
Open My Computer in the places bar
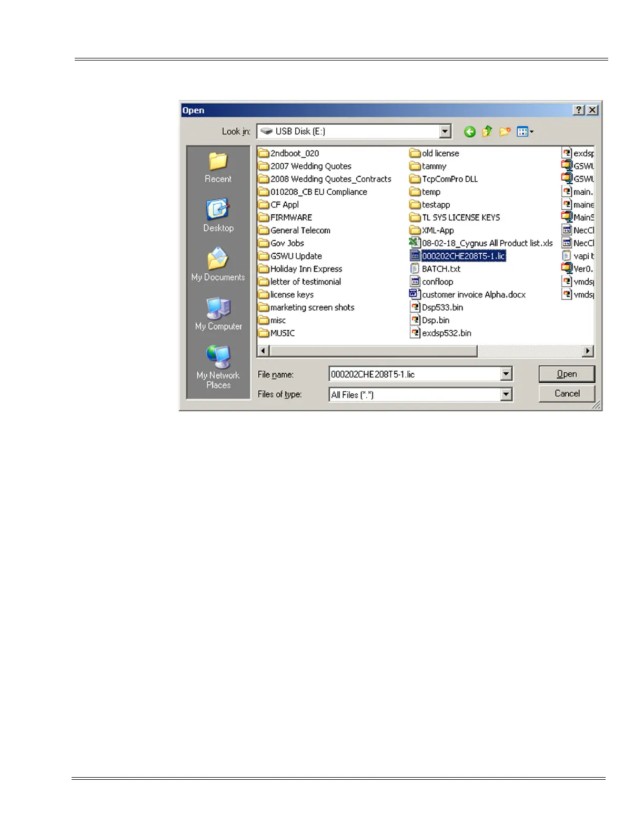coord(218,314)
